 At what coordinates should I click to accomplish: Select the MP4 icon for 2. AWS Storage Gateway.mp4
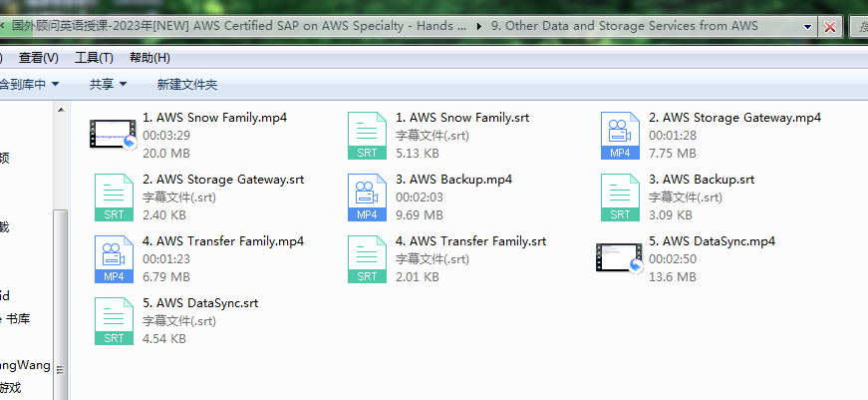tap(620, 136)
